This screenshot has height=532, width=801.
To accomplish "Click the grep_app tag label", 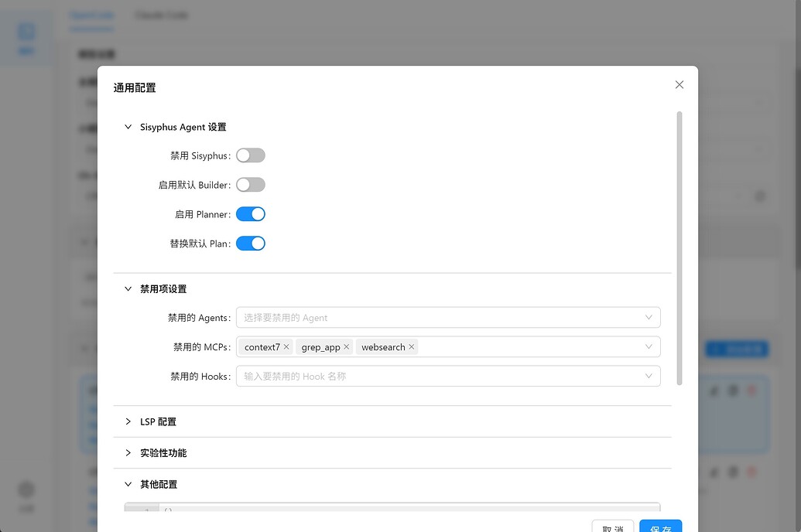I will (x=321, y=347).
